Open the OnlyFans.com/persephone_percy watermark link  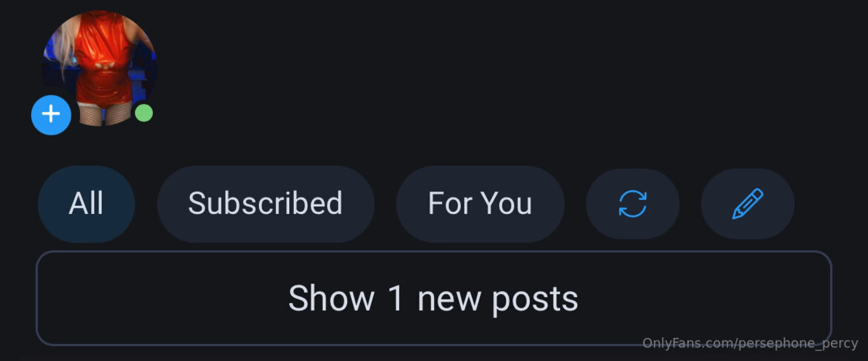click(750, 343)
